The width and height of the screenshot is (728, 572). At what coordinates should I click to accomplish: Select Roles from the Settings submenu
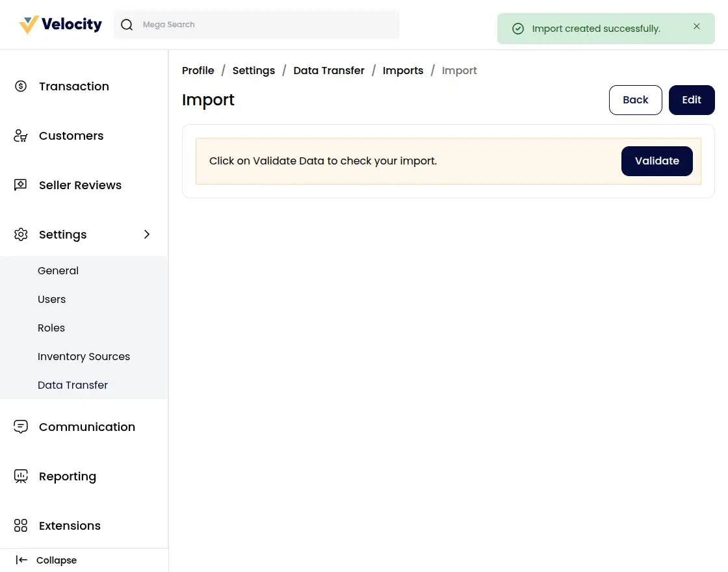(x=51, y=328)
